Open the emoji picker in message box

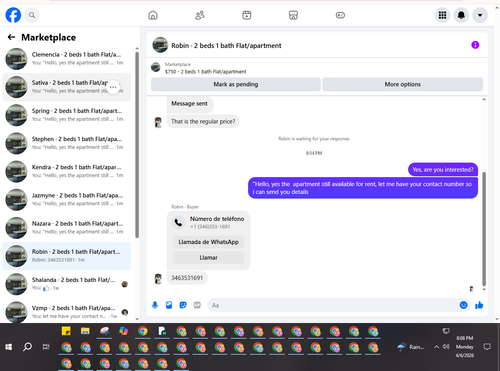[463, 305]
